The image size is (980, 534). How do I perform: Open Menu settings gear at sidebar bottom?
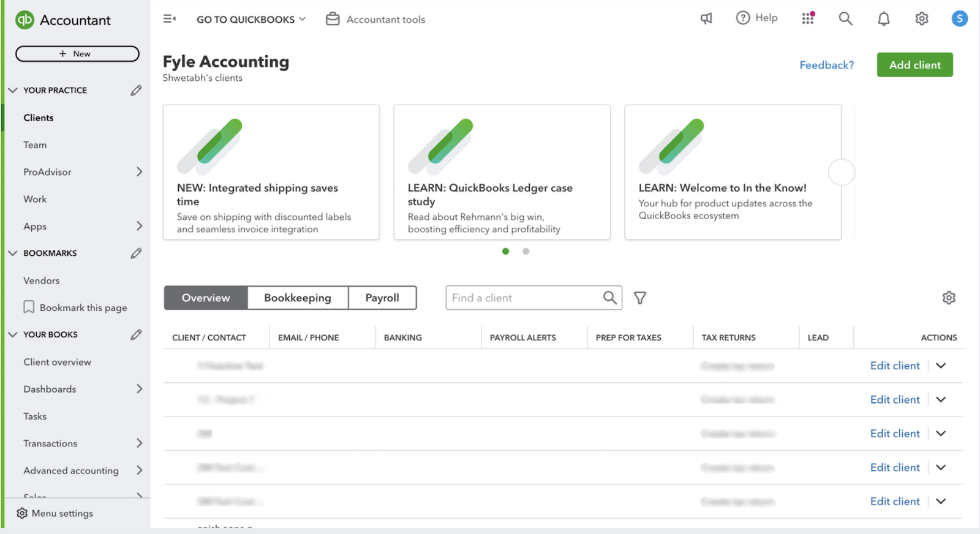pyautogui.click(x=22, y=513)
